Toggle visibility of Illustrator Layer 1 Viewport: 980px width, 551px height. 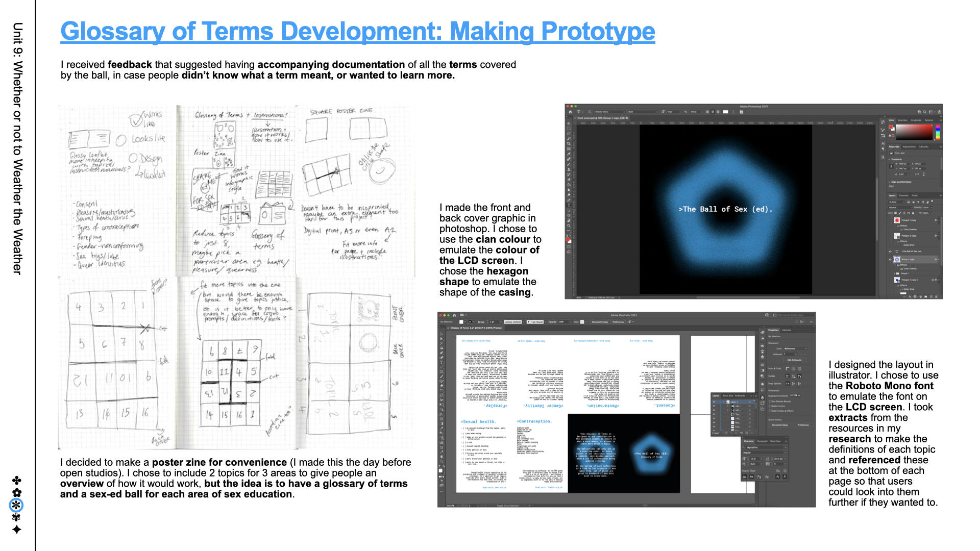714,402
